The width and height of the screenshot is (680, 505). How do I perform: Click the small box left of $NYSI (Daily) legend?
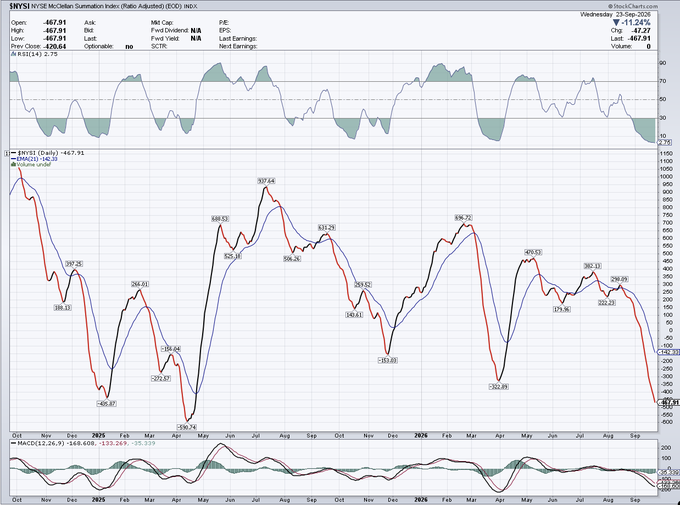(x=7, y=153)
